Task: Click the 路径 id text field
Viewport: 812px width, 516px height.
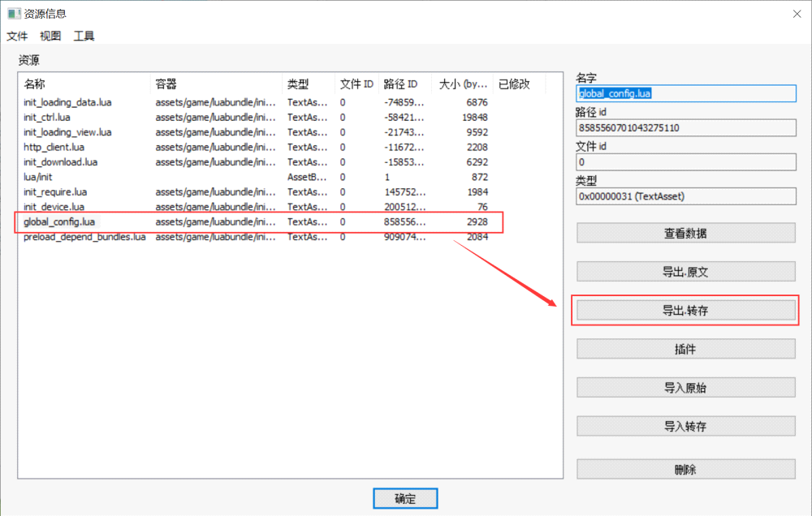Action: click(685, 127)
